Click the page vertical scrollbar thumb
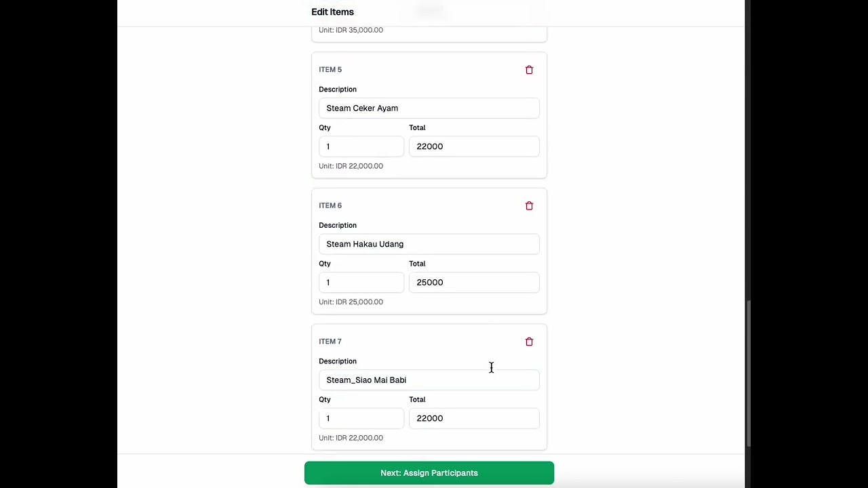The image size is (868, 488). pos(749,373)
